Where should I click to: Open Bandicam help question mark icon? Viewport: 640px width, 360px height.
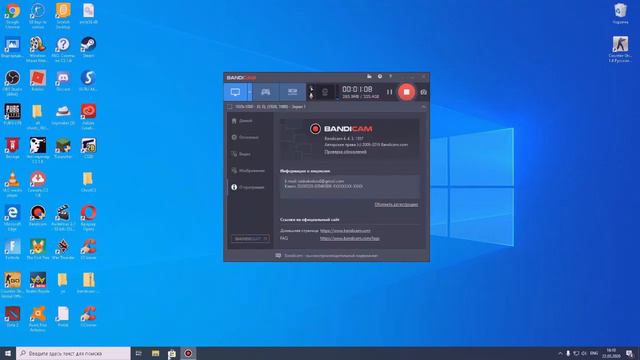391,77
